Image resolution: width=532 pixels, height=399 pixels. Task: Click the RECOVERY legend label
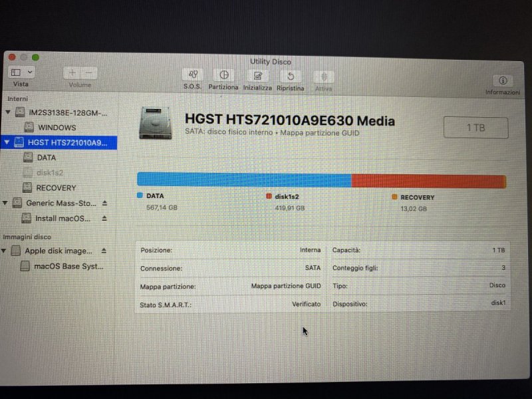(x=418, y=198)
